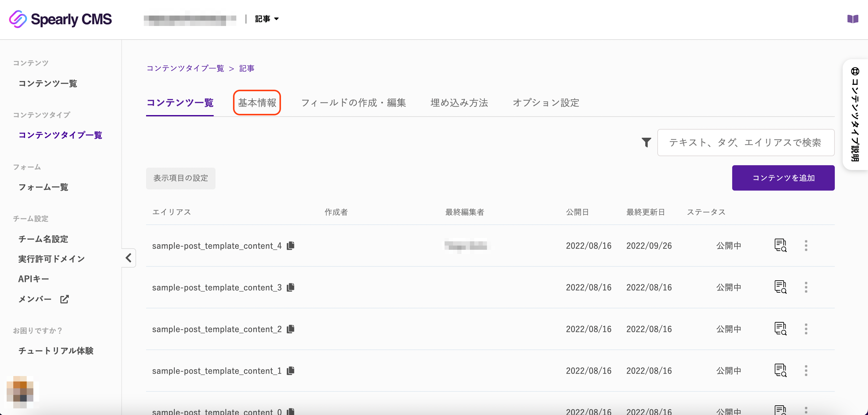Image resolution: width=868 pixels, height=415 pixels.
Task: Open the help icon on コンテンツタイプ説明 panel
Action: (x=855, y=71)
